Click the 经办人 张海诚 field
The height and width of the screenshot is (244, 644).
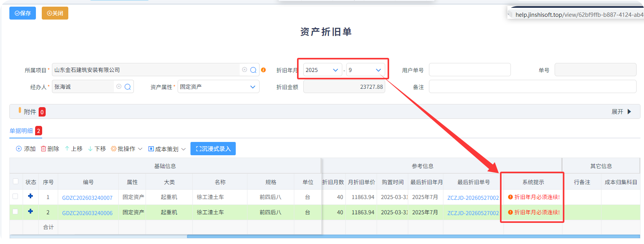tap(83, 87)
